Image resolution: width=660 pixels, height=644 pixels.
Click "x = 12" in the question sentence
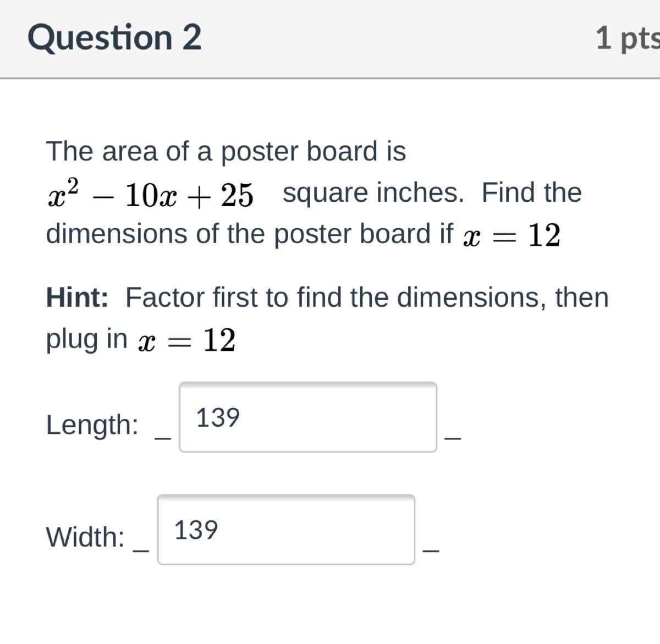pyautogui.click(x=512, y=235)
